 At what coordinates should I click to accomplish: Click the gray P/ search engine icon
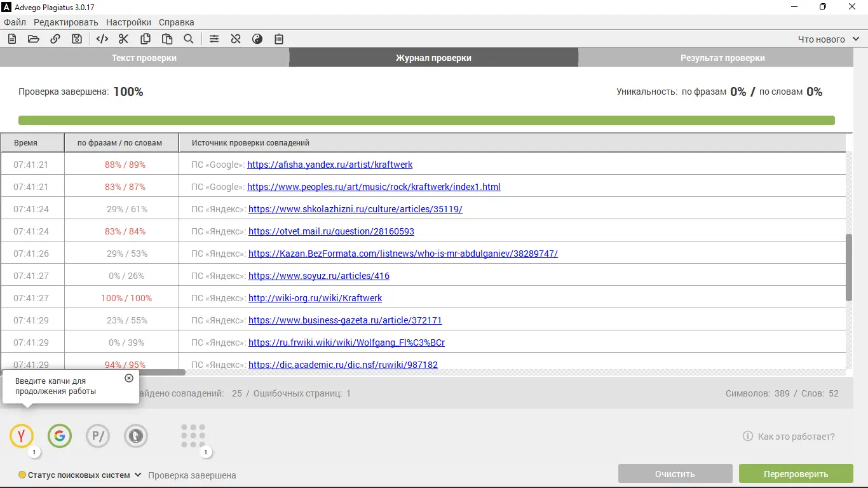pyautogui.click(x=98, y=436)
